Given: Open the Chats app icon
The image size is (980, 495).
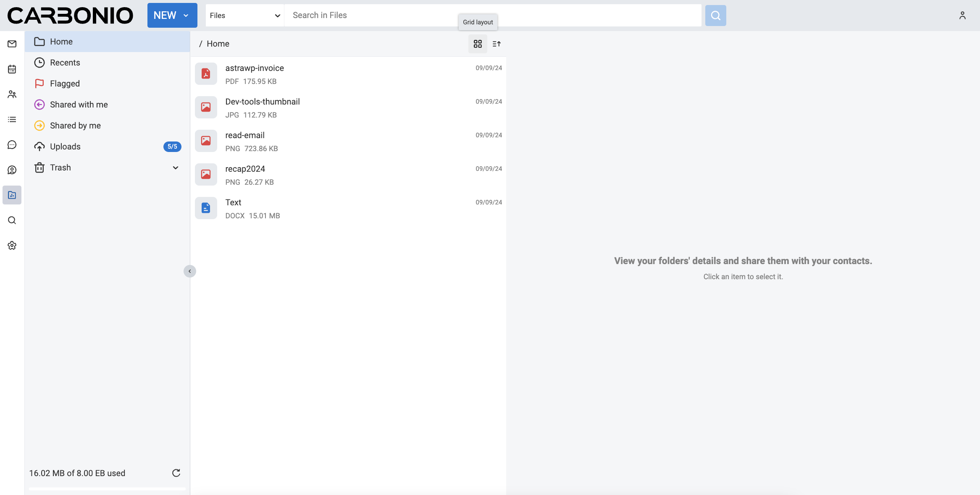Looking at the screenshot, I should 12,145.
